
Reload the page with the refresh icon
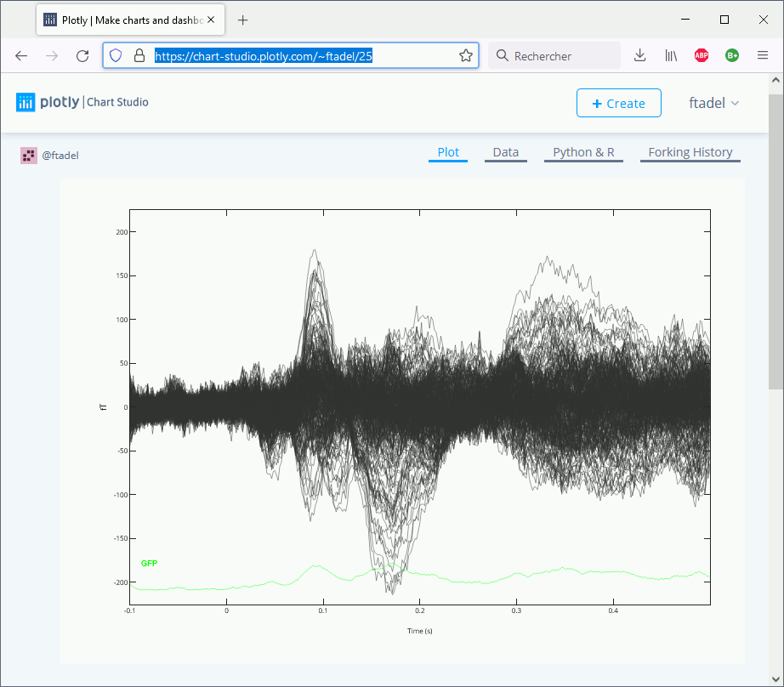tap(82, 56)
